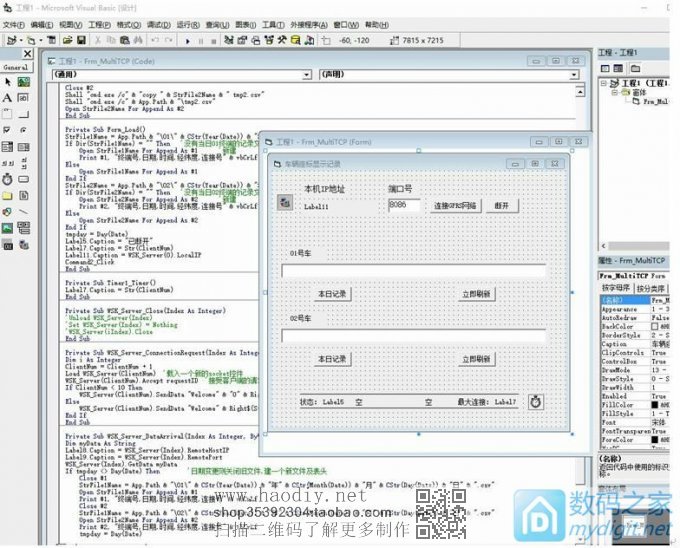Viewport: 680px width, 548px height.
Task: Click the port number text box 8086
Action: point(405,205)
